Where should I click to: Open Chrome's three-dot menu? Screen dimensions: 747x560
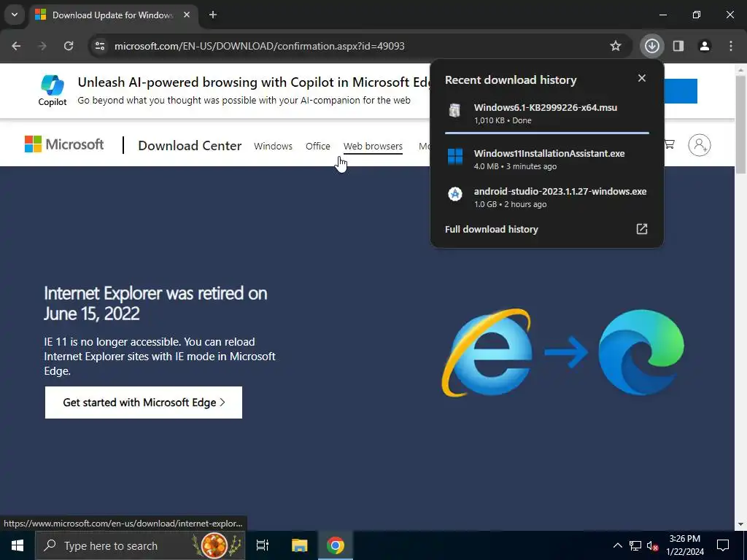(731, 46)
